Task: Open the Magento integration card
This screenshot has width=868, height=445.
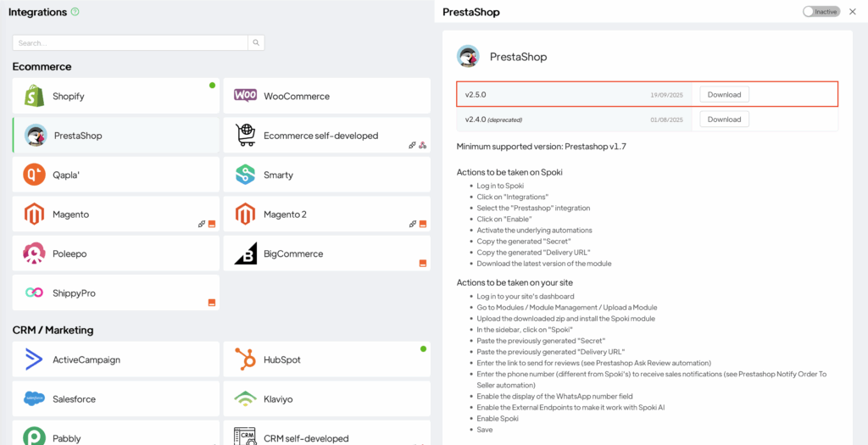Action: pyautogui.click(x=115, y=214)
